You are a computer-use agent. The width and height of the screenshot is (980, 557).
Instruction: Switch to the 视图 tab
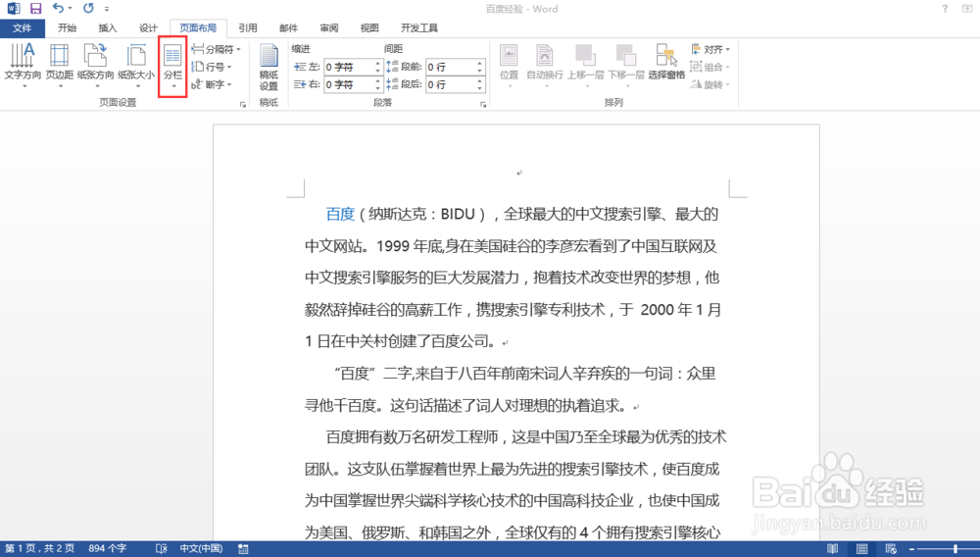[369, 28]
